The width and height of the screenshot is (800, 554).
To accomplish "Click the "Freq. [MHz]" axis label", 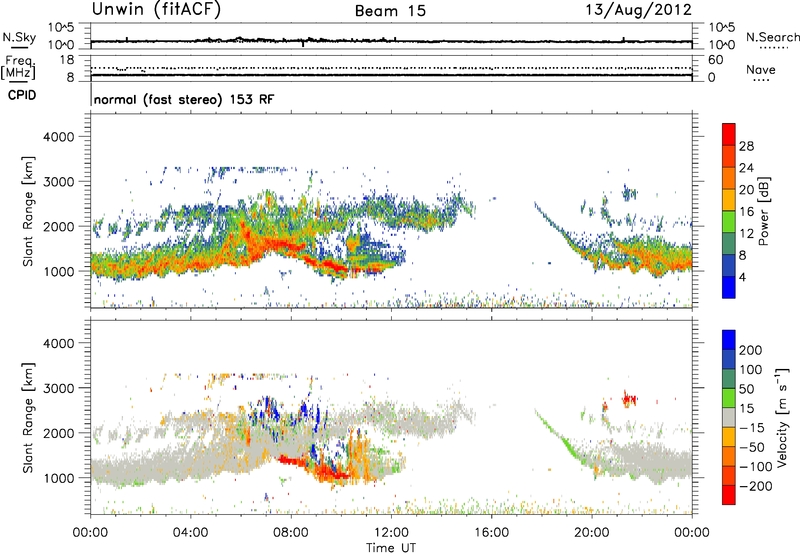I will click(19, 67).
